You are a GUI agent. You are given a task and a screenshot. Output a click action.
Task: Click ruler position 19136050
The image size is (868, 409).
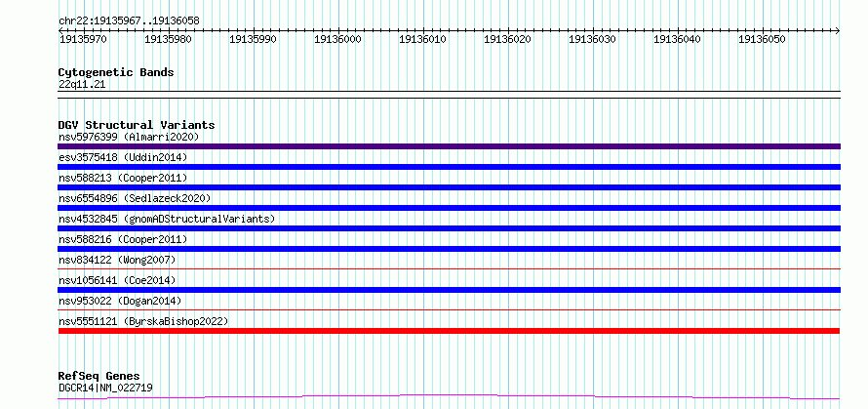(x=763, y=40)
